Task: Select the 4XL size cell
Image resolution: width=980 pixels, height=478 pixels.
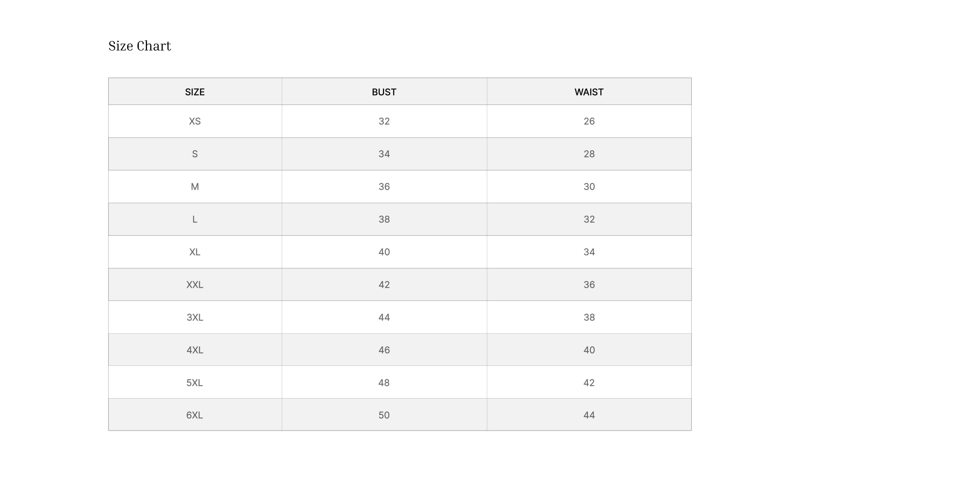Action: (x=195, y=350)
